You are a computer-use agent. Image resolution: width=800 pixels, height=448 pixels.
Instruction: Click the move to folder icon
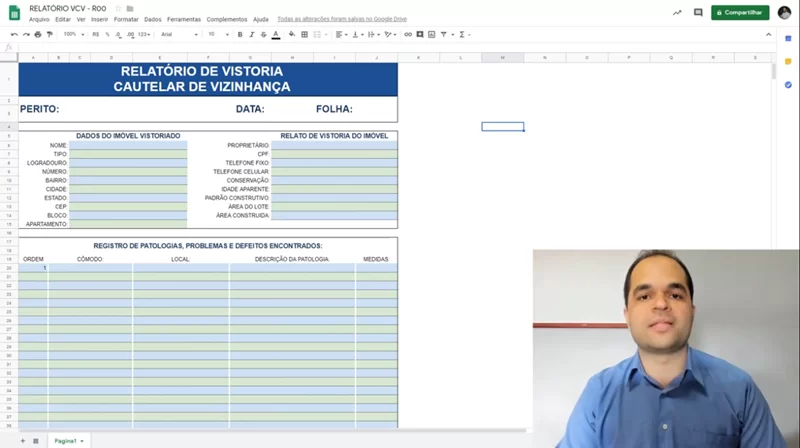pos(130,9)
